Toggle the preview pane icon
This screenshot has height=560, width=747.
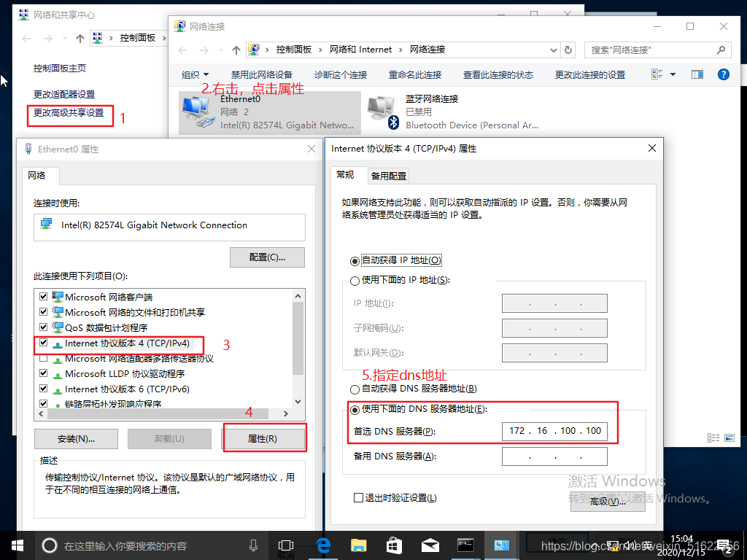pos(697,74)
